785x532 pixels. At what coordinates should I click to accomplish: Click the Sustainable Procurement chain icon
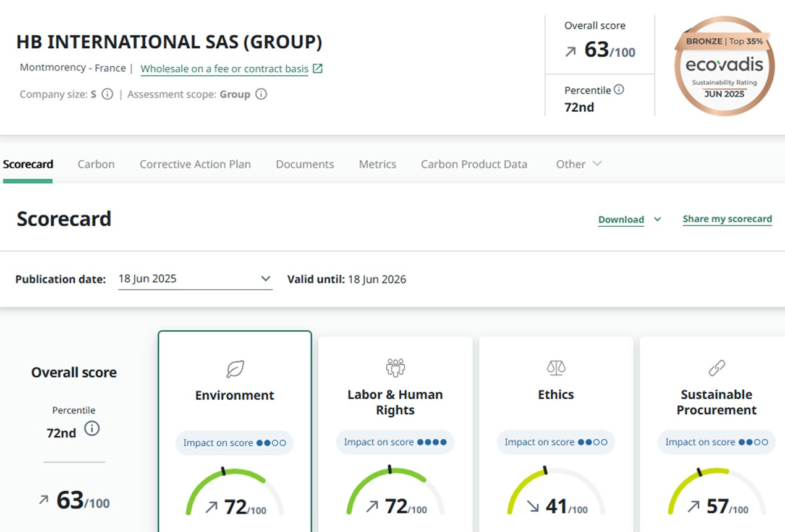716,369
